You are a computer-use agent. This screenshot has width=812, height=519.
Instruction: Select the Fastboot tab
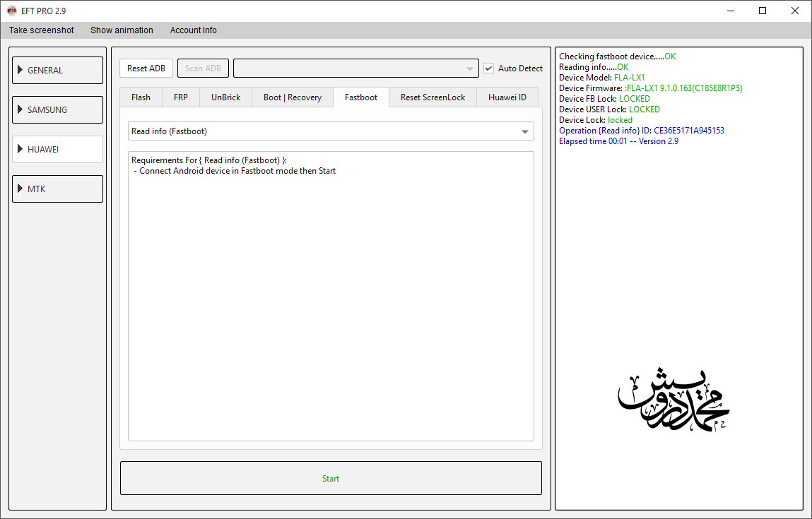(361, 97)
